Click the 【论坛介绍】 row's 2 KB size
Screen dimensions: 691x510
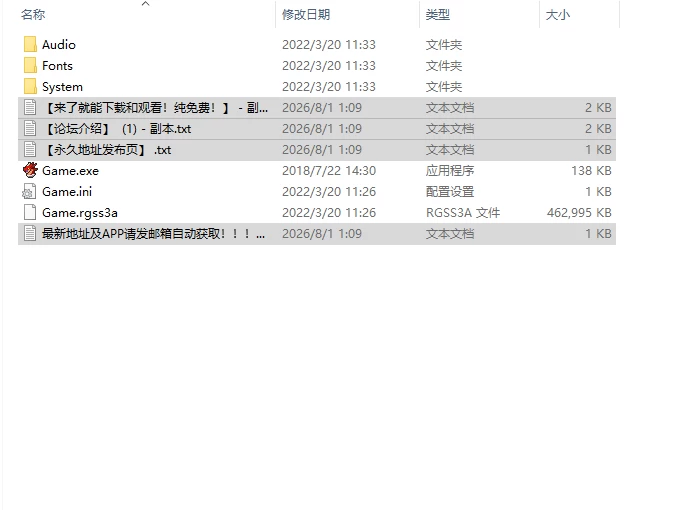click(x=598, y=129)
